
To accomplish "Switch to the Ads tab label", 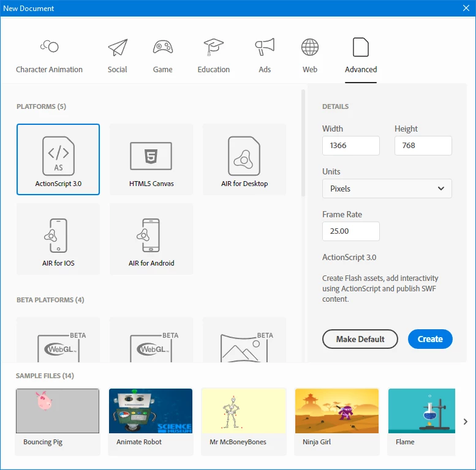I will (265, 69).
